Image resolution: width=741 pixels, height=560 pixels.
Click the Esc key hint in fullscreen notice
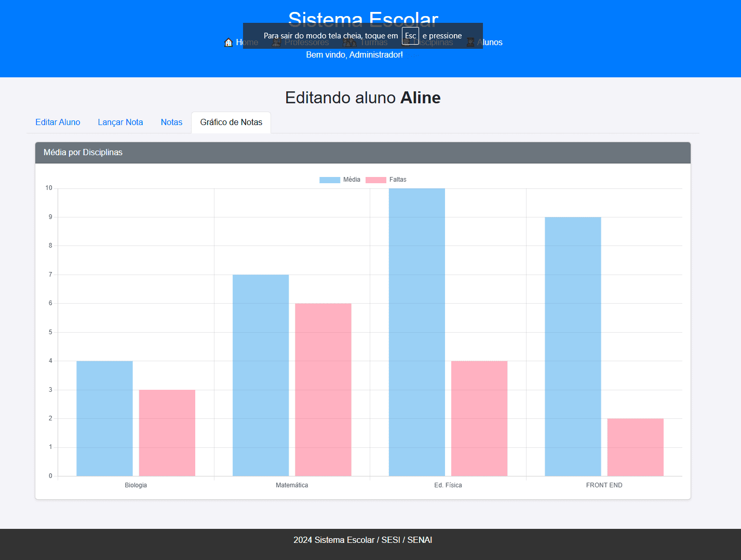coord(410,36)
